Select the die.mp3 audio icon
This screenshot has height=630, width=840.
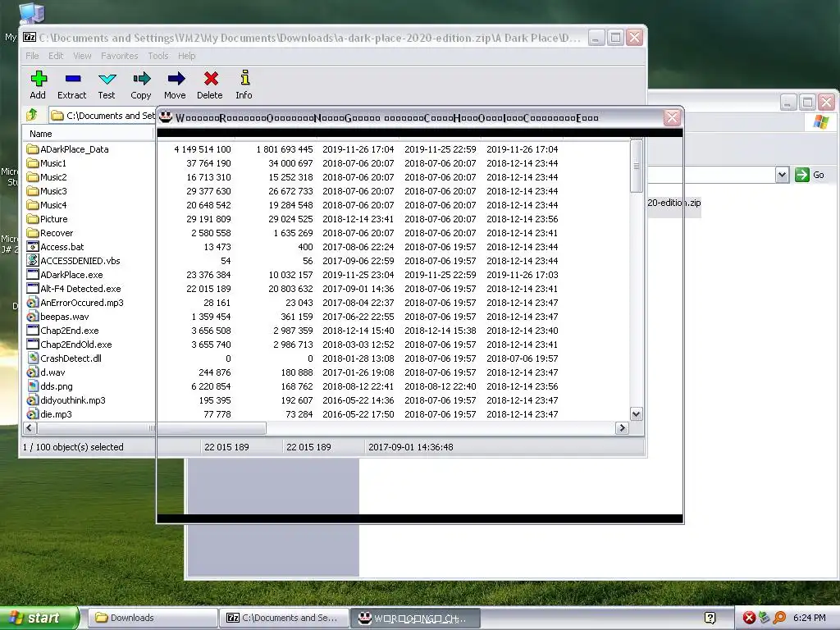[33, 413]
